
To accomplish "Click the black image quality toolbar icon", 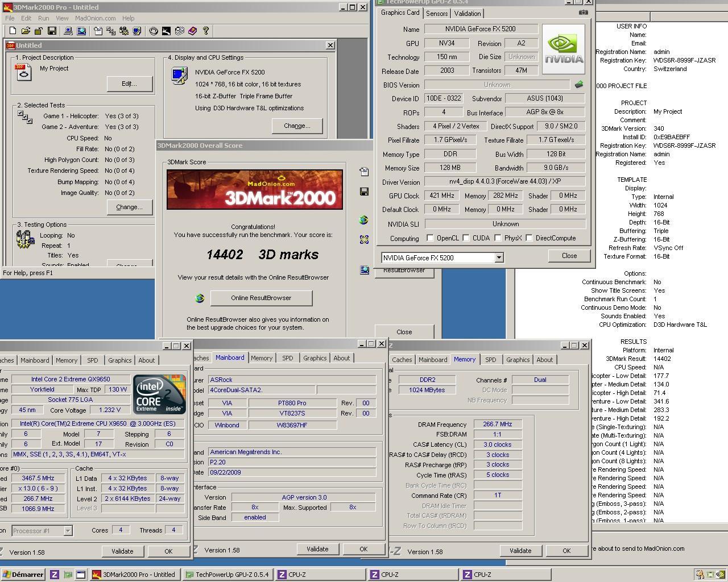I will click(x=166, y=31).
